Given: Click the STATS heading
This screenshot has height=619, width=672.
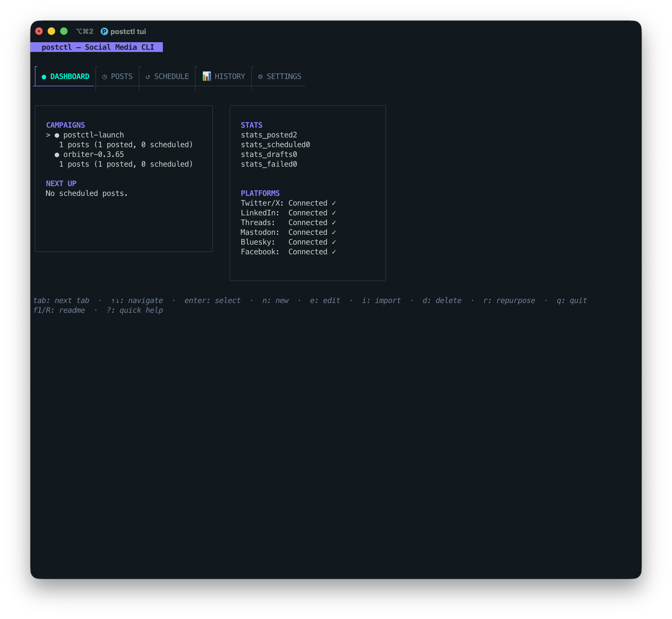Looking at the screenshot, I should [x=252, y=125].
